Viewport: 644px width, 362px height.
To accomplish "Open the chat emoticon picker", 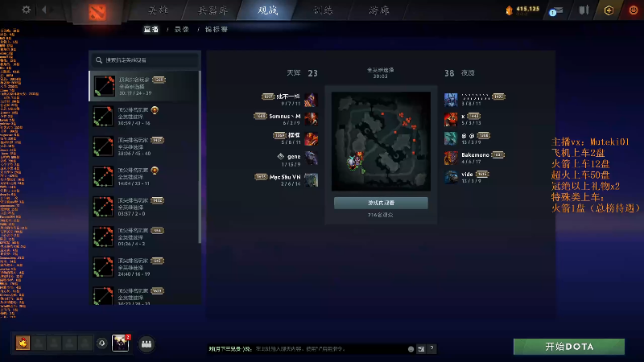I will tap(411, 349).
